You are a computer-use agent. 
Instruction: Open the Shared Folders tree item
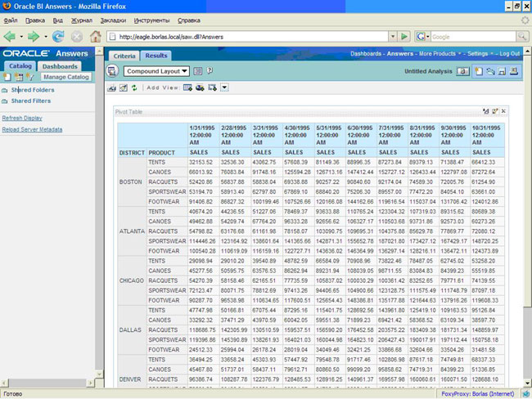pyautogui.click(x=33, y=90)
